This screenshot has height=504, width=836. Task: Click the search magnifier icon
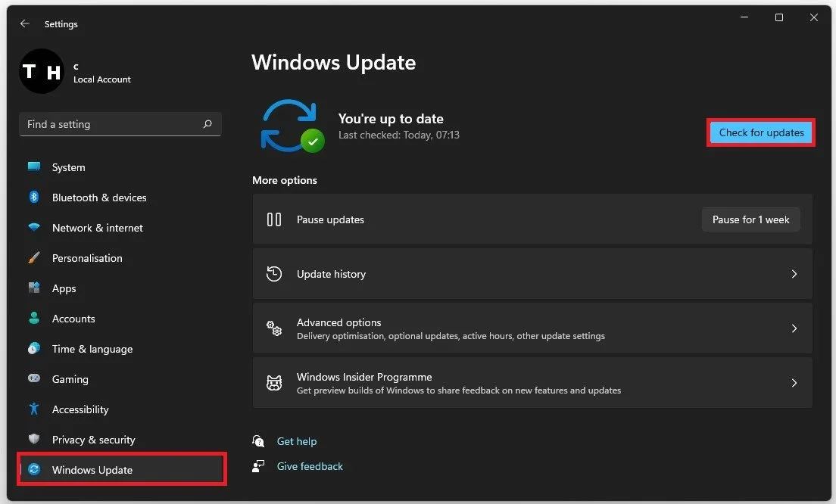click(207, 123)
